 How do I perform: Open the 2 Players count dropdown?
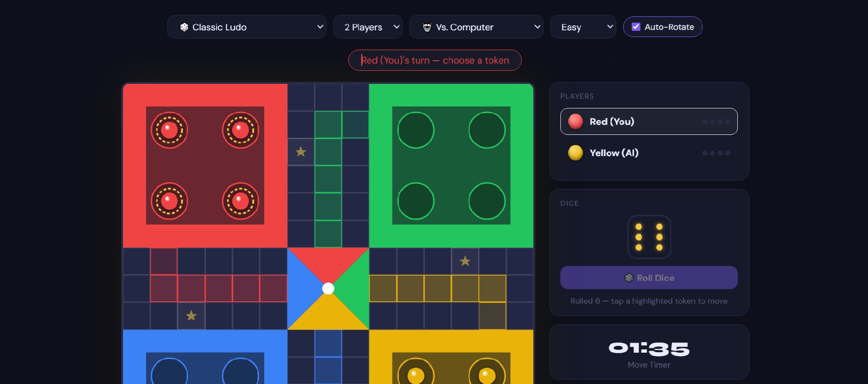pos(368,27)
